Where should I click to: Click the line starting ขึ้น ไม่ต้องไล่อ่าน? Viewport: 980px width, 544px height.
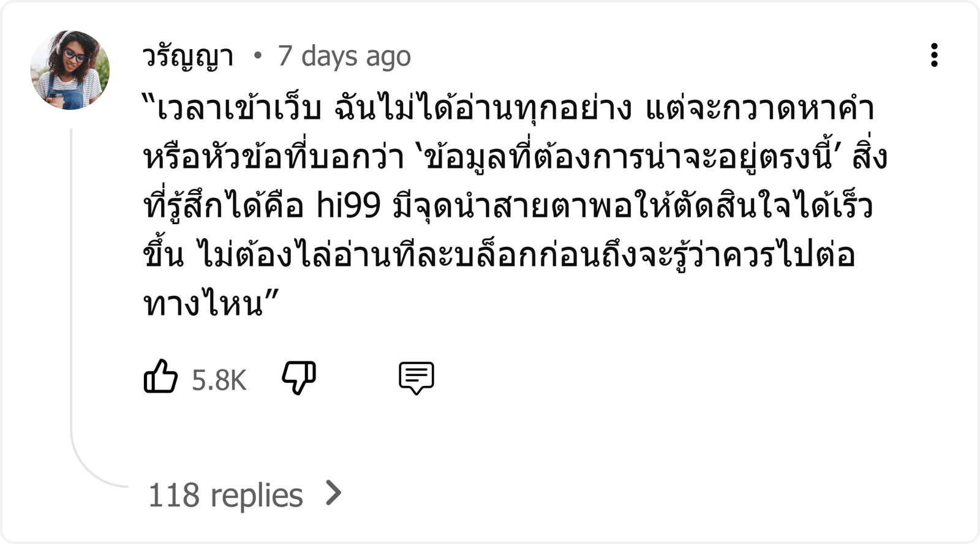point(499,254)
